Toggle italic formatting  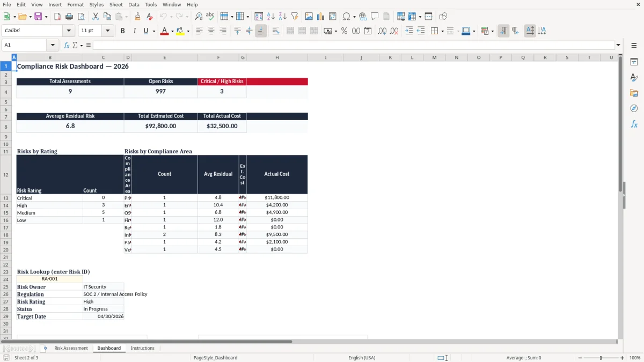135,31
